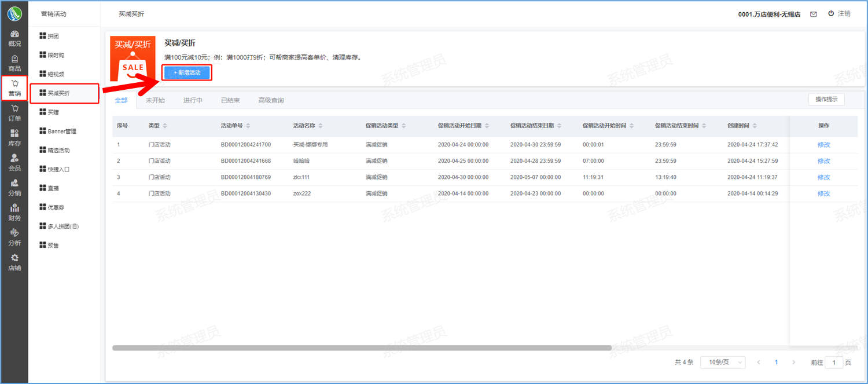Click 修改 link for 哈哈哈 activity
868x384 pixels.
[x=823, y=161]
